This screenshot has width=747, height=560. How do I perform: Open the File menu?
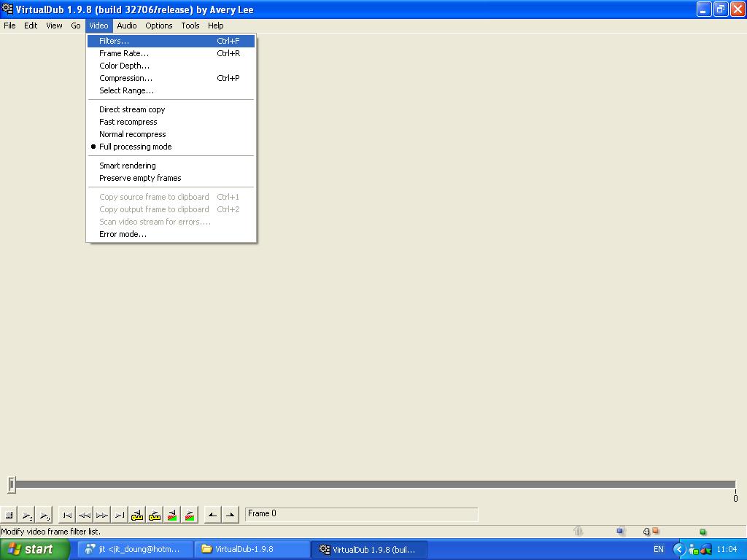coord(9,26)
